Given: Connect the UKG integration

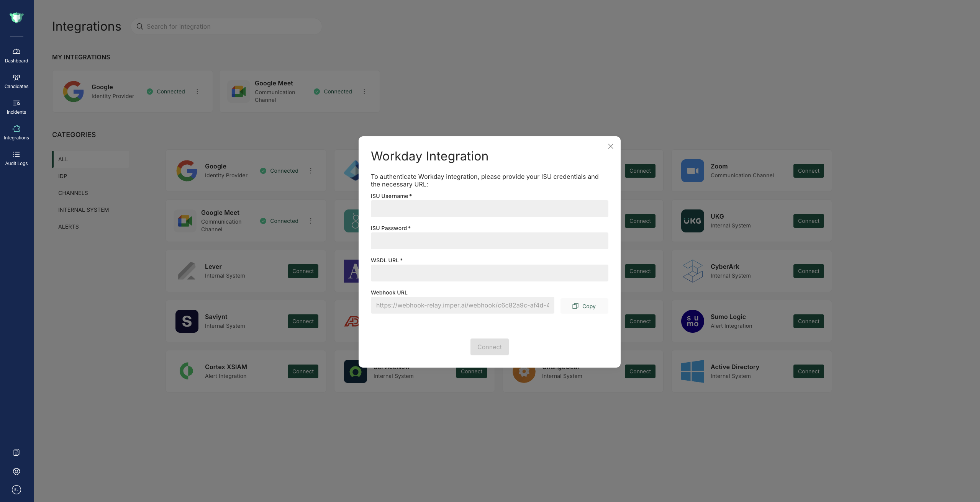Looking at the screenshot, I should (809, 221).
